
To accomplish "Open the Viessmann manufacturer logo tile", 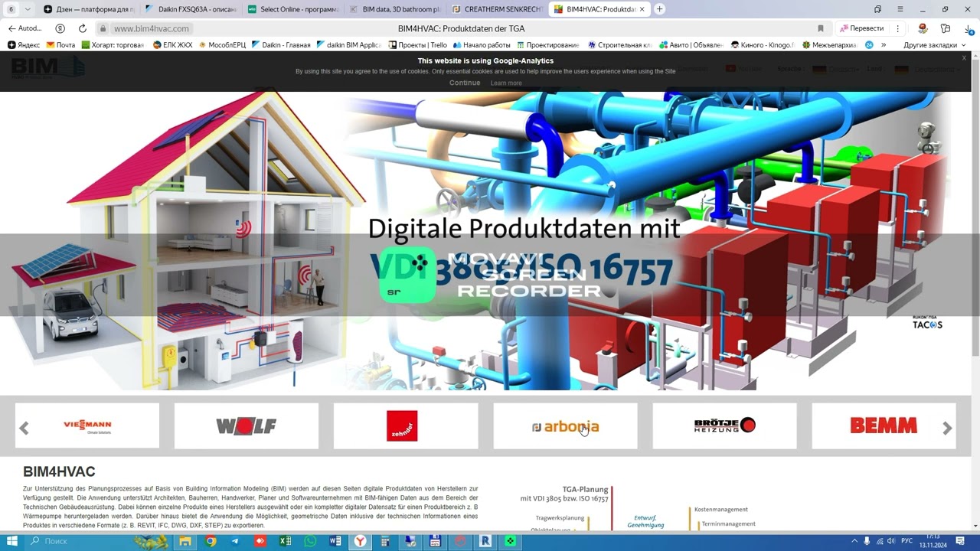I will pyautogui.click(x=87, y=425).
